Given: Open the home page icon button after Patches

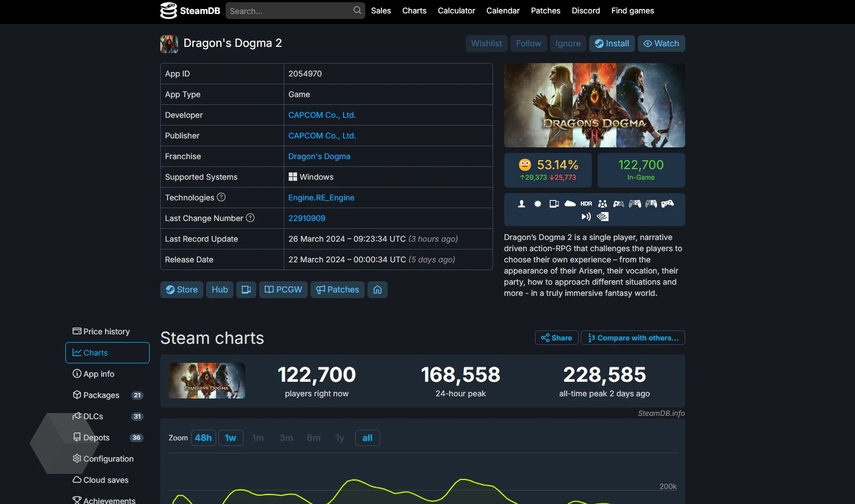Looking at the screenshot, I should [x=378, y=290].
